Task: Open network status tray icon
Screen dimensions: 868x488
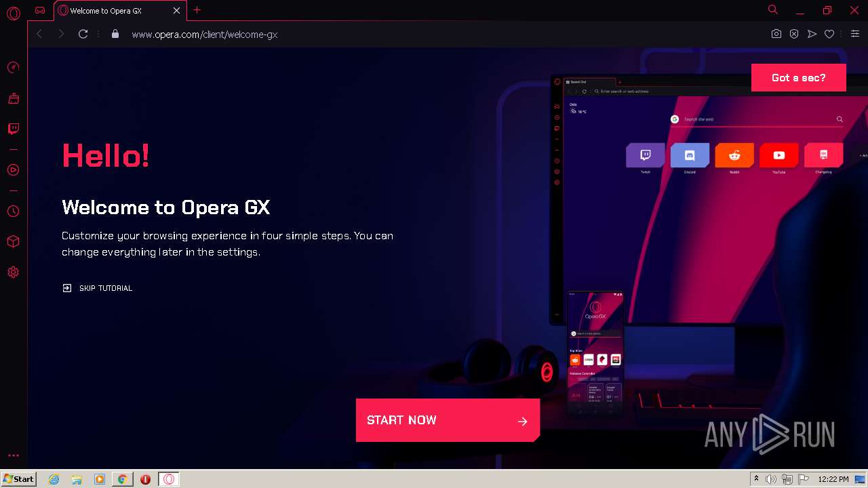Action: pos(787,479)
